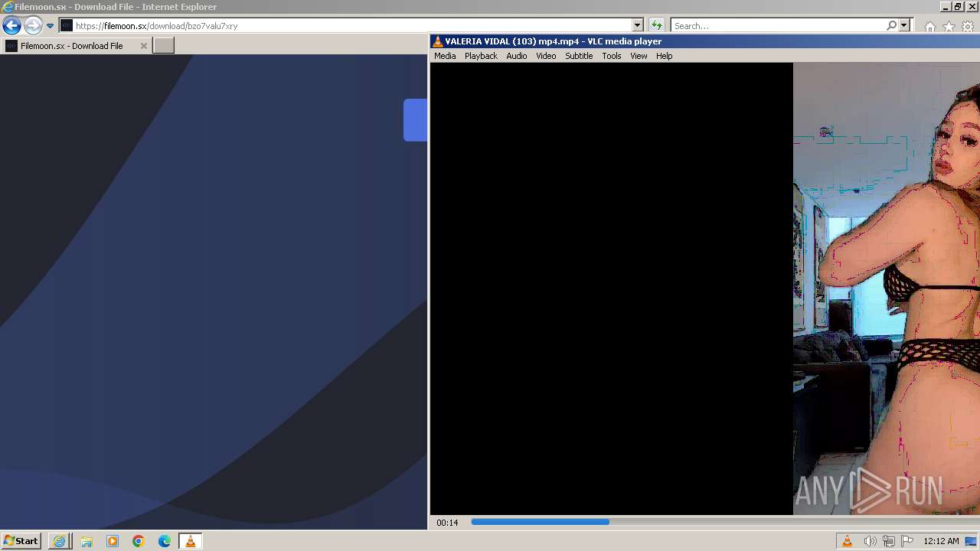Click the 00:14 elapsed time label
Viewport: 980px width, 551px height.
tap(447, 523)
